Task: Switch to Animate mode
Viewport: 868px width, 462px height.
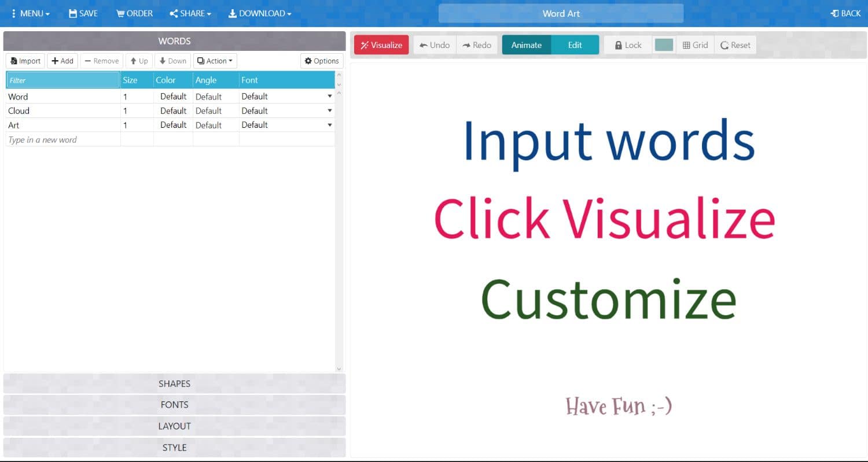Action: 527,45
